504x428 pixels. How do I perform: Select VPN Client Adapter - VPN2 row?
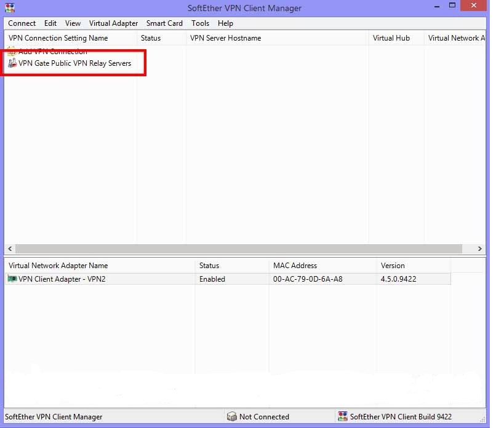228,279
